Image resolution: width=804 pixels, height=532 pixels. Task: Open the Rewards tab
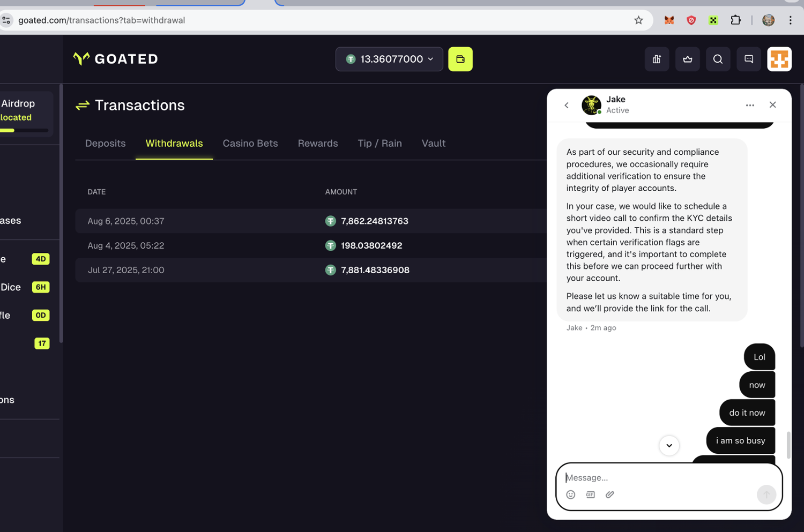(x=318, y=143)
